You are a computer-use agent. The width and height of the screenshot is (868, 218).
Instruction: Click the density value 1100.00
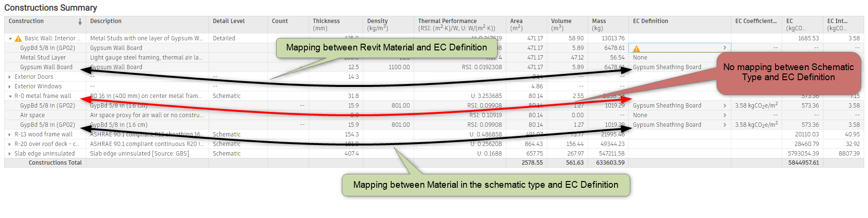(x=399, y=67)
